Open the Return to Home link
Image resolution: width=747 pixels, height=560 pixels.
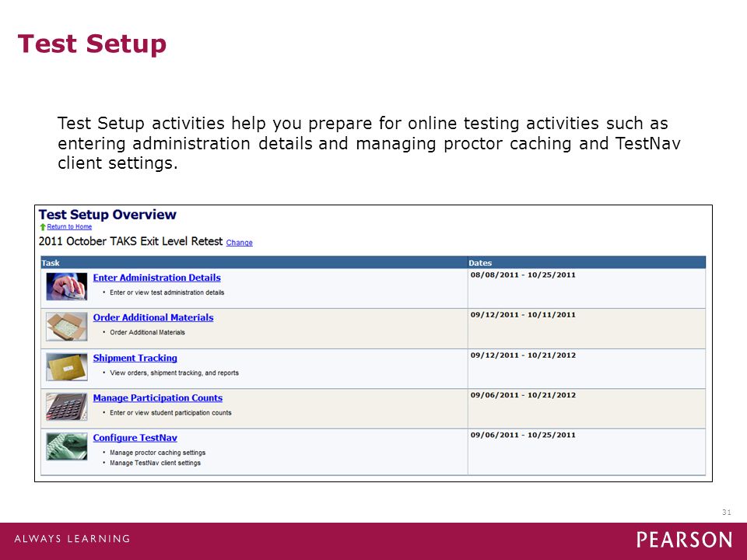tap(69, 226)
